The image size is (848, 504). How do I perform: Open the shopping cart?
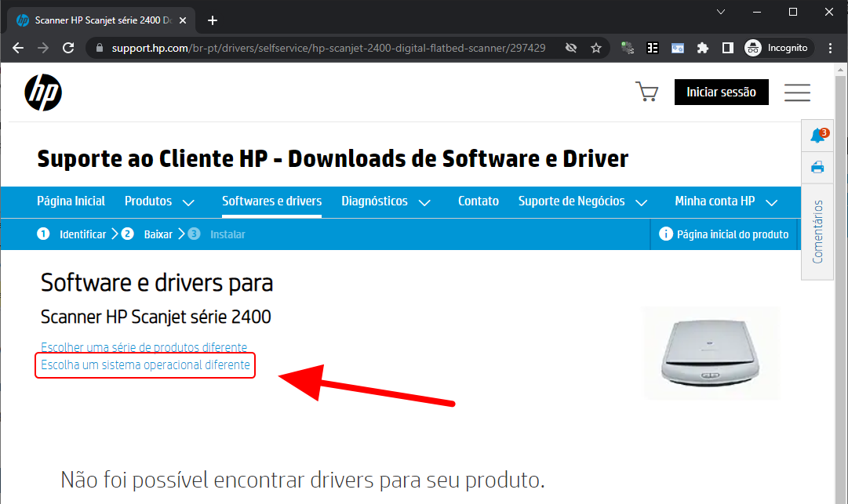point(647,92)
